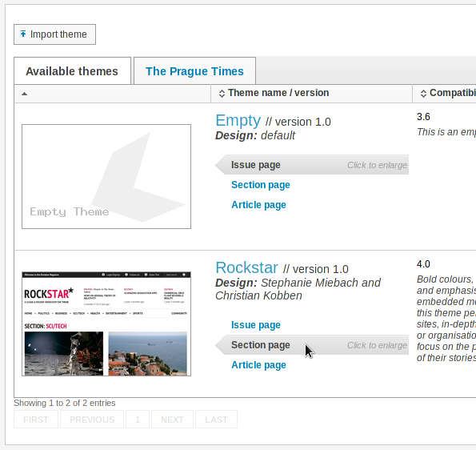Open Rockstar theme's Issue page preview
This screenshot has height=450, width=476.
(256, 325)
